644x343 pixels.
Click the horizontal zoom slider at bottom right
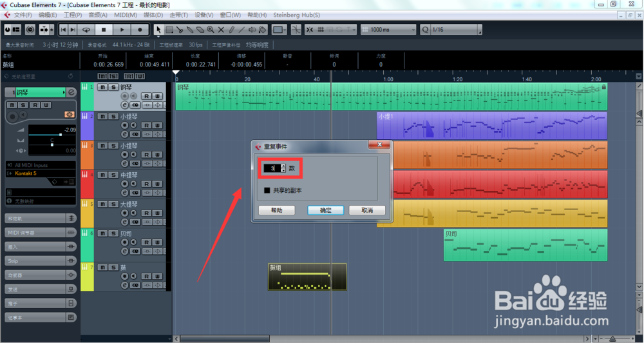click(613, 339)
